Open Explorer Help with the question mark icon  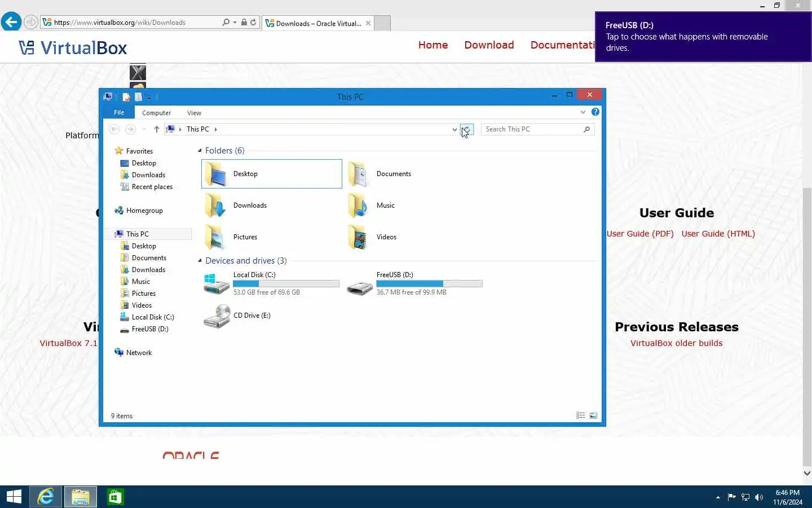tap(595, 112)
